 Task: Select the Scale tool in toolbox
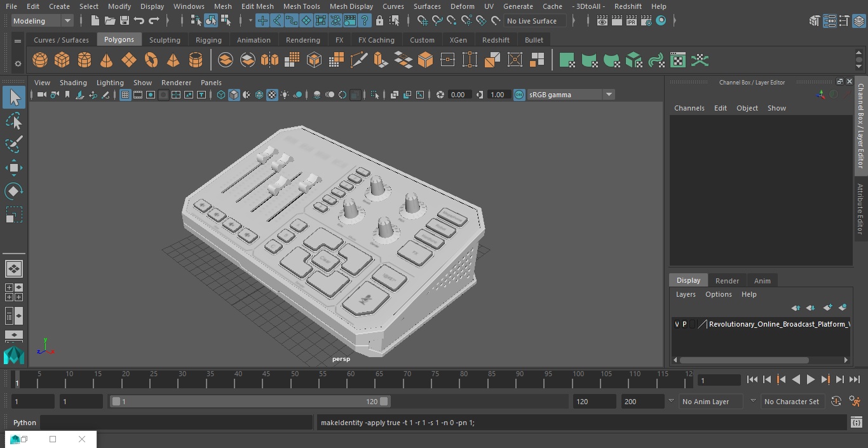pyautogui.click(x=14, y=215)
